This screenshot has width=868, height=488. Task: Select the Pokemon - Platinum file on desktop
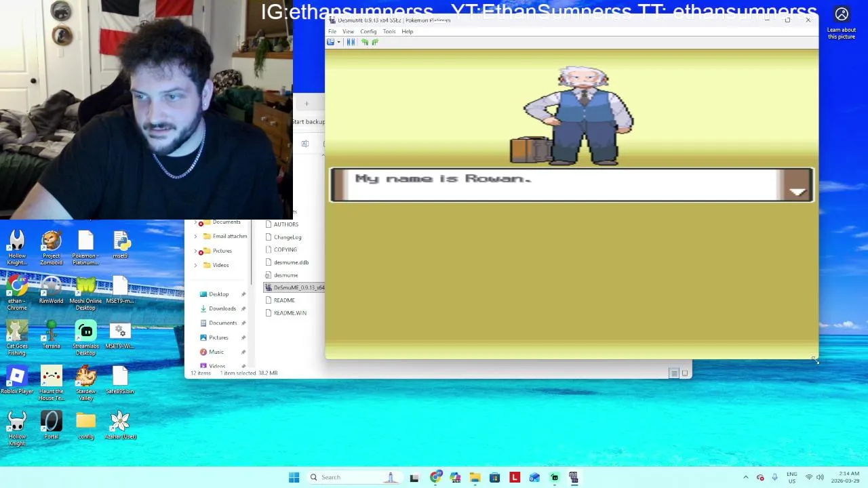85,247
